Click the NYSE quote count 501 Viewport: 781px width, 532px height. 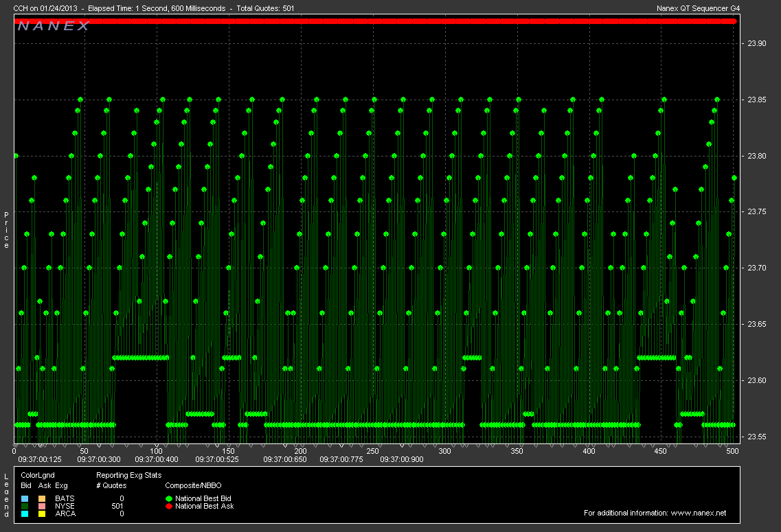117,506
